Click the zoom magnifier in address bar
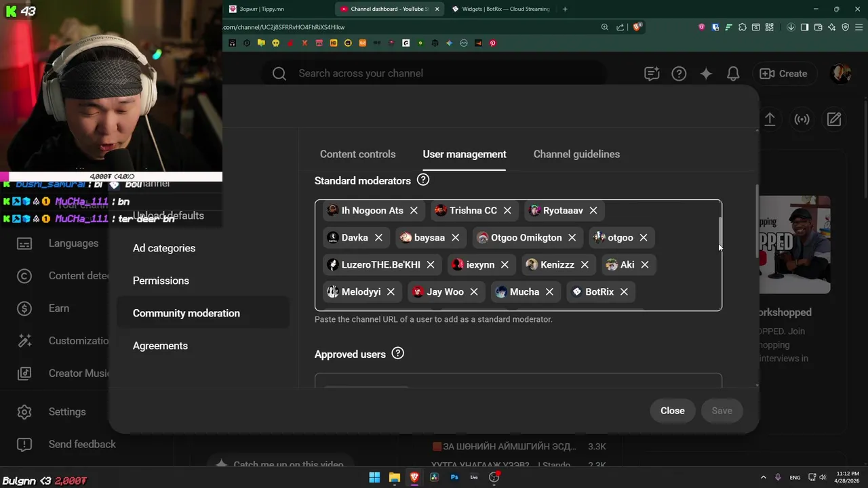The height and width of the screenshot is (488, 868). (604, 27)
